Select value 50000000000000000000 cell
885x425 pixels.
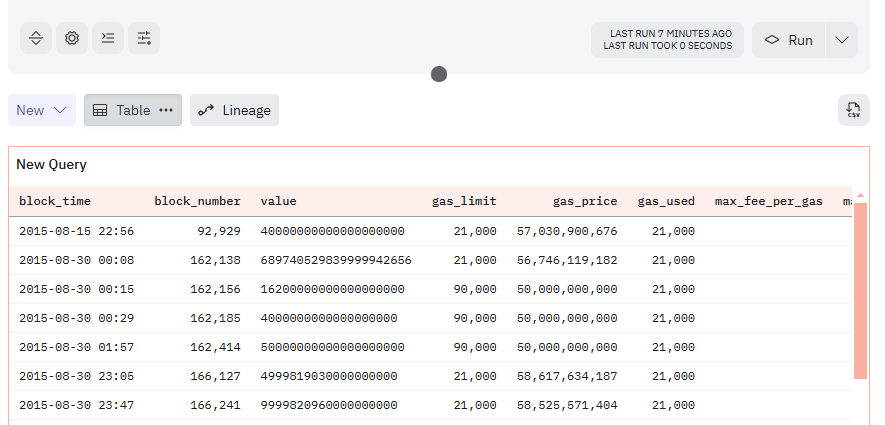click(332, 347)
